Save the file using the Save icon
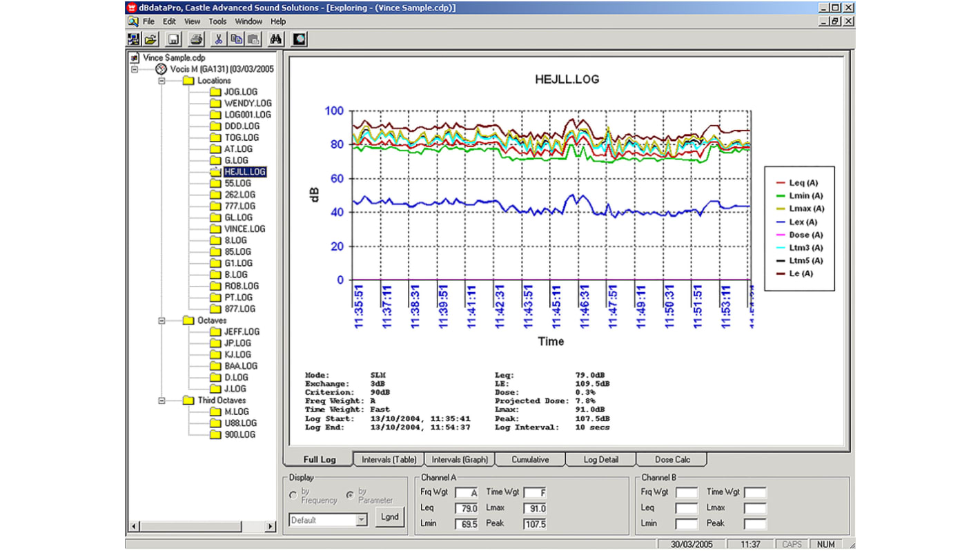Viewport: 980px width, 551px height. 173,39
